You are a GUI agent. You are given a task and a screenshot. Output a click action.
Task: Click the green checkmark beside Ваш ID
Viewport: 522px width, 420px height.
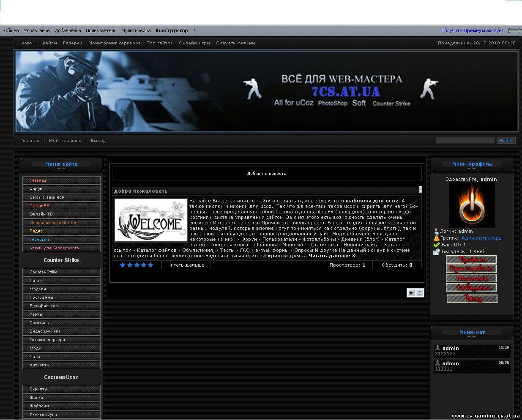[x=437, y=245]
